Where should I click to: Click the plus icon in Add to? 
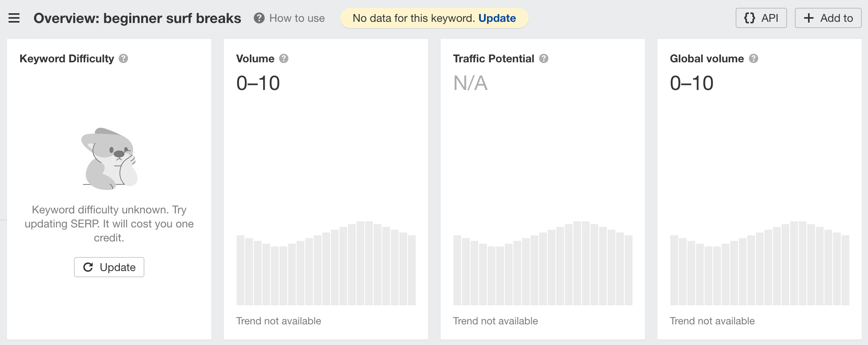(x=809, y=18)
